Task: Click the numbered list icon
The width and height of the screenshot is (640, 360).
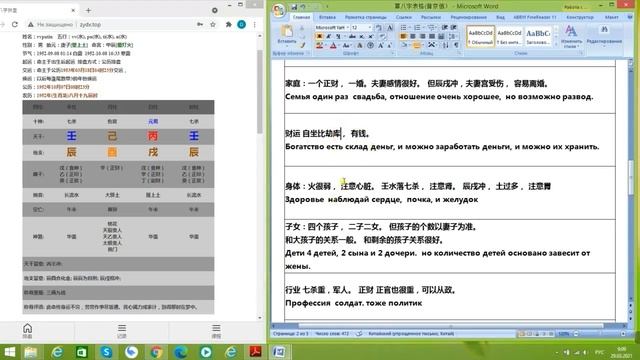Action: coord(417,27)
